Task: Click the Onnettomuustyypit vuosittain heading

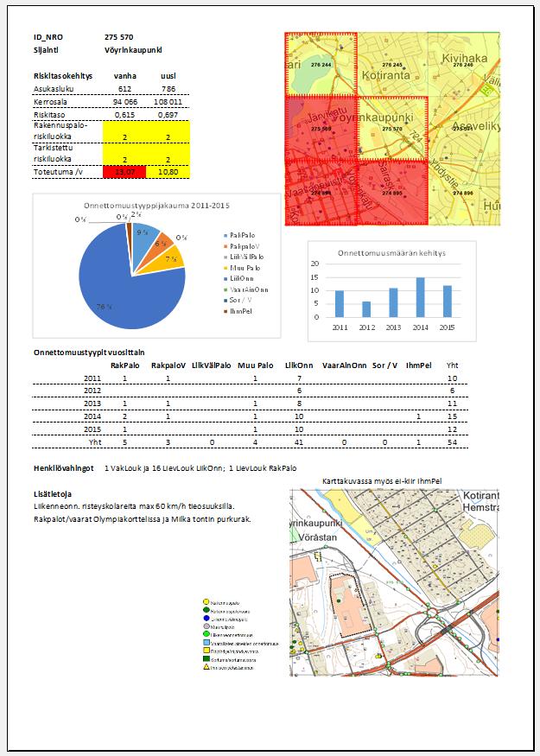Action: 89,353
